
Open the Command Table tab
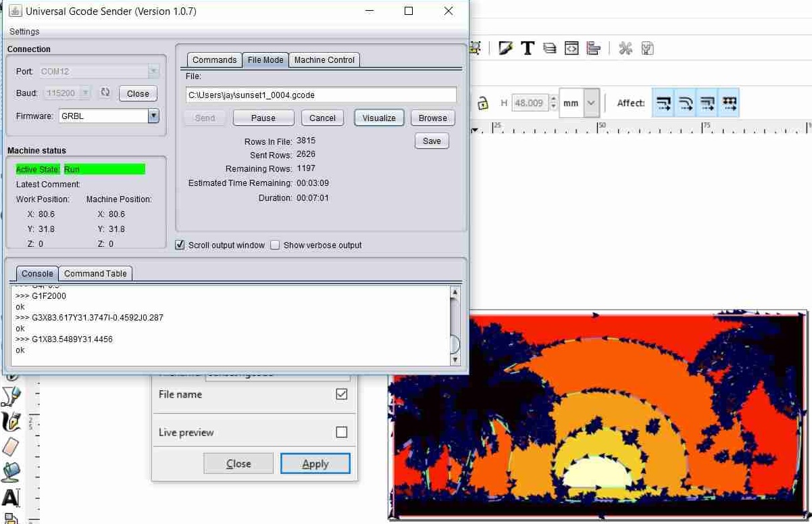click(x=95, y=273)
